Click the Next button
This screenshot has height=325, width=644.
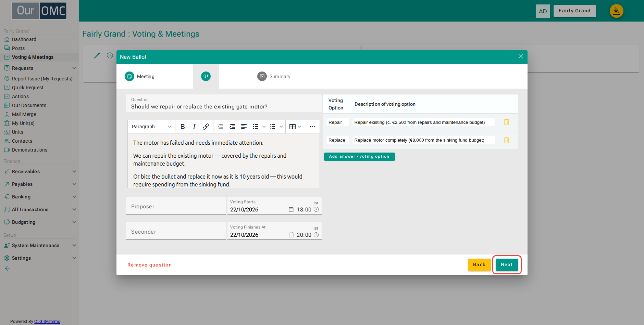point(507,265)
